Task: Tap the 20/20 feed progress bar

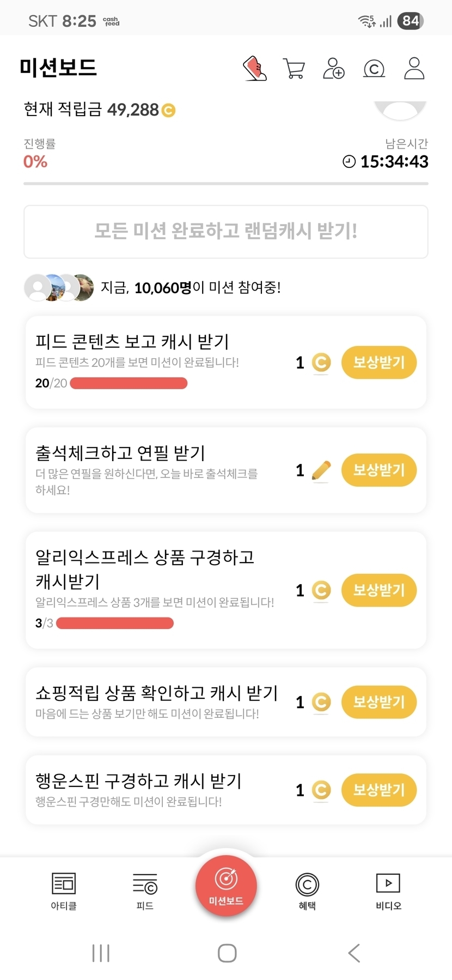Action: click(129, 383)
